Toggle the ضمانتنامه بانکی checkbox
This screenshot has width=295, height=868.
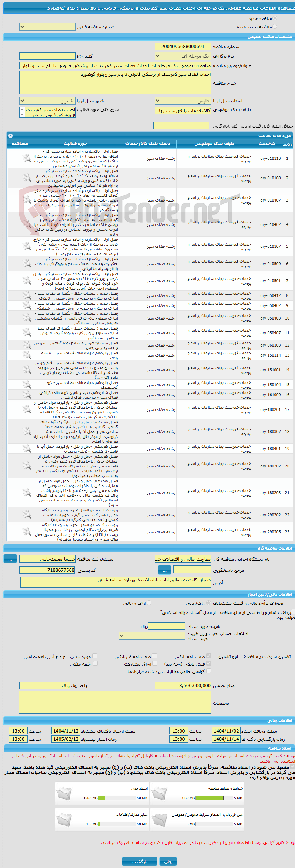pyautogui.click(x=209, y=656)
